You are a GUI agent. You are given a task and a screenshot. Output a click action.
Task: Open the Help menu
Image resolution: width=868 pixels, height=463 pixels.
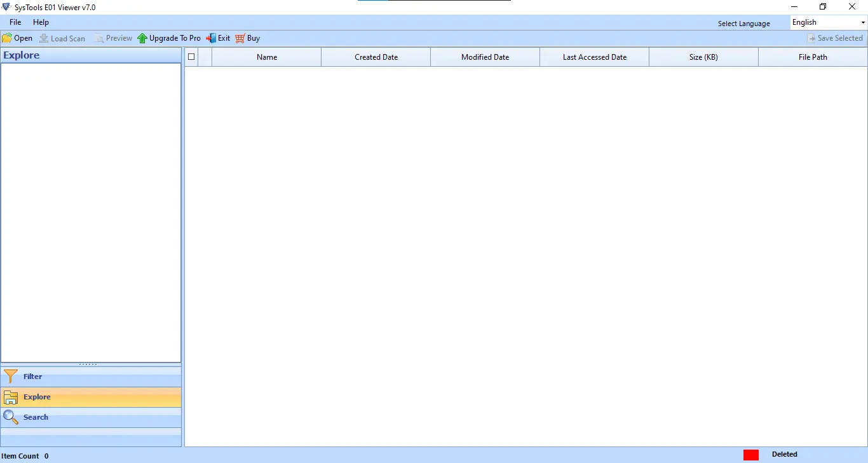[x=41, y=22]
